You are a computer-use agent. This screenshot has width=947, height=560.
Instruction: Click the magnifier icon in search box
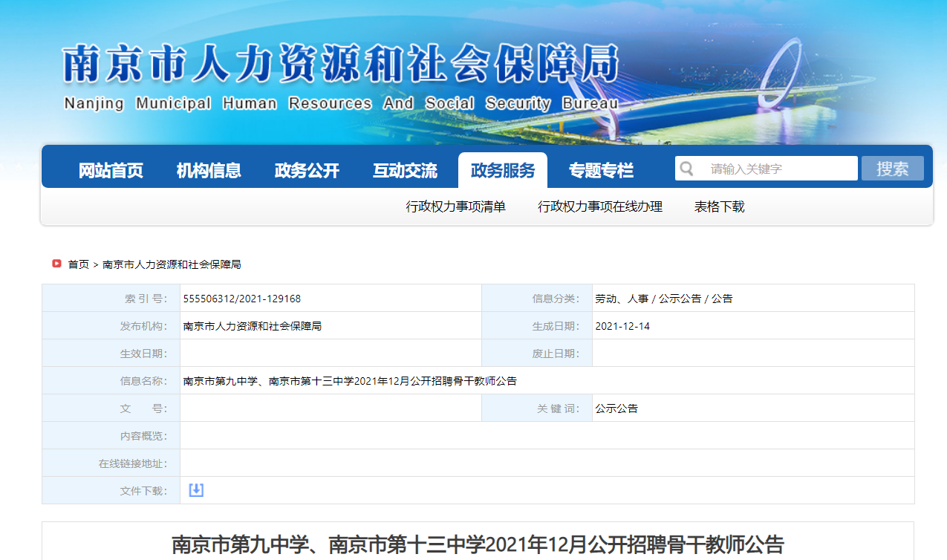click(x=687, y=169)
